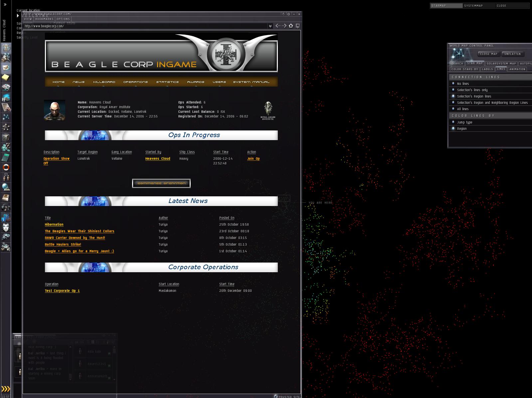The width and height of the screenshot is (532, 398).
Task: Open people and places magnifier icon
Action: [x=6, y=58]
